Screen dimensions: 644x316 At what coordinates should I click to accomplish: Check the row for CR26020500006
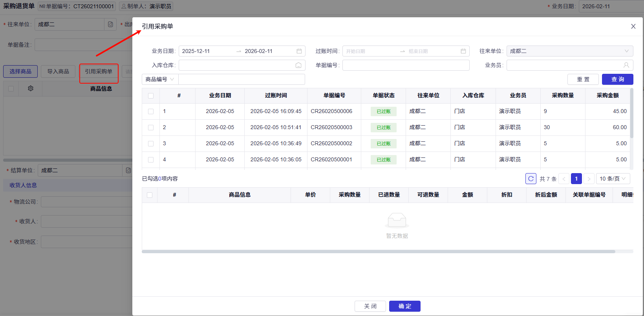[151, 111]
